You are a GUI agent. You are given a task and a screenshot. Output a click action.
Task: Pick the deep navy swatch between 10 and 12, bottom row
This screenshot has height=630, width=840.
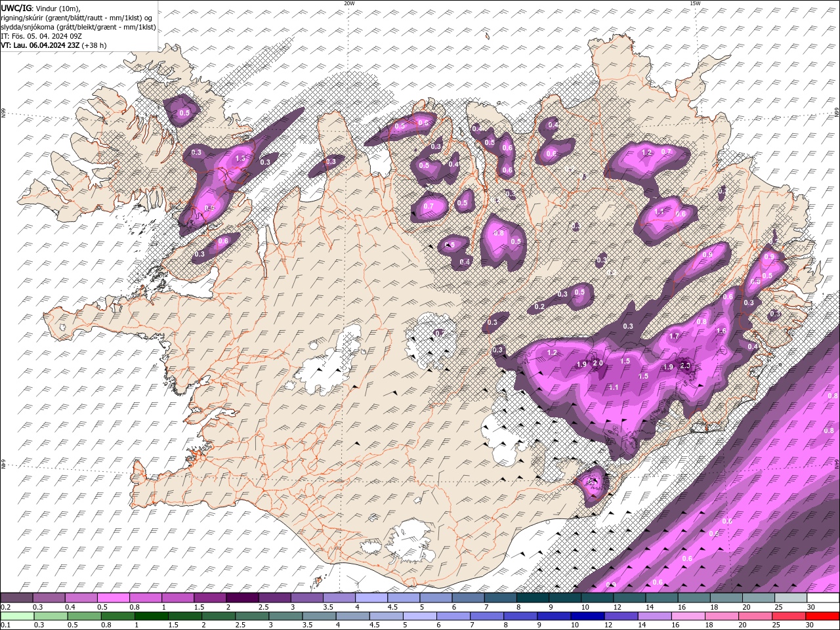(x=587, y=616)
